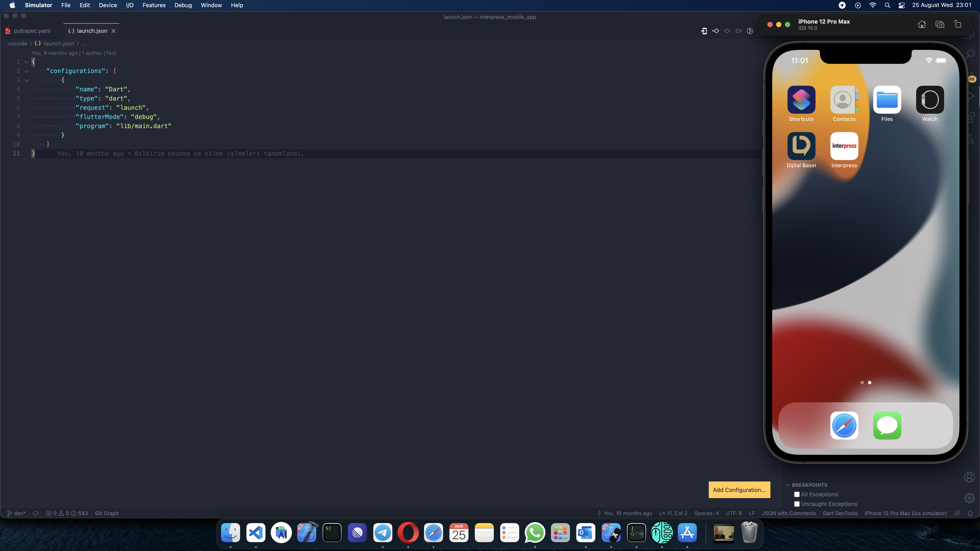Open Safari in the simulator dock
The height and width of the screenshot is (551, 980).
coord(844,425)
